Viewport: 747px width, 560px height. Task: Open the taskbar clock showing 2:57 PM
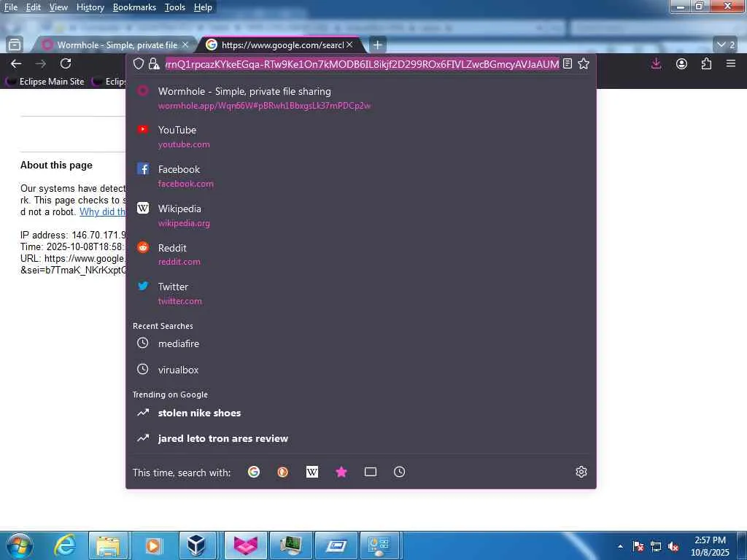click(x=710, y=546)
